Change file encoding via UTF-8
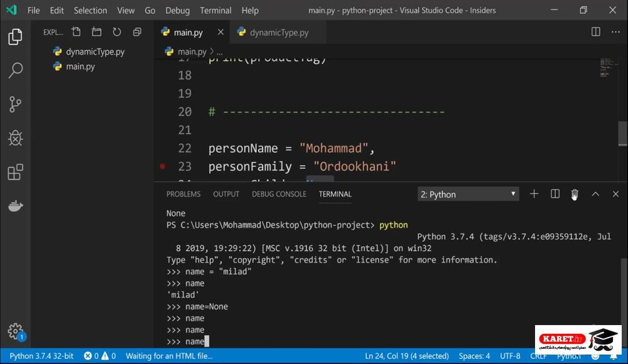 coord(510,356)
